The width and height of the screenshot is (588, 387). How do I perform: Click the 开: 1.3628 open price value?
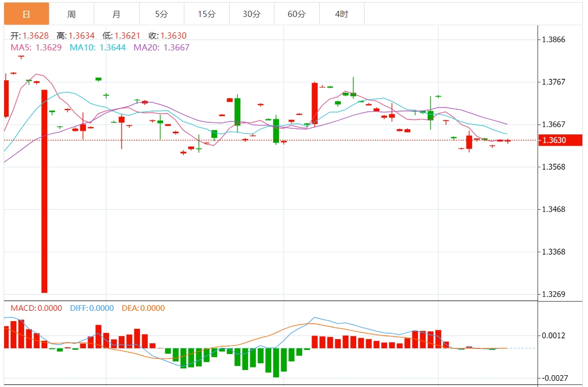tap(30, 36)
